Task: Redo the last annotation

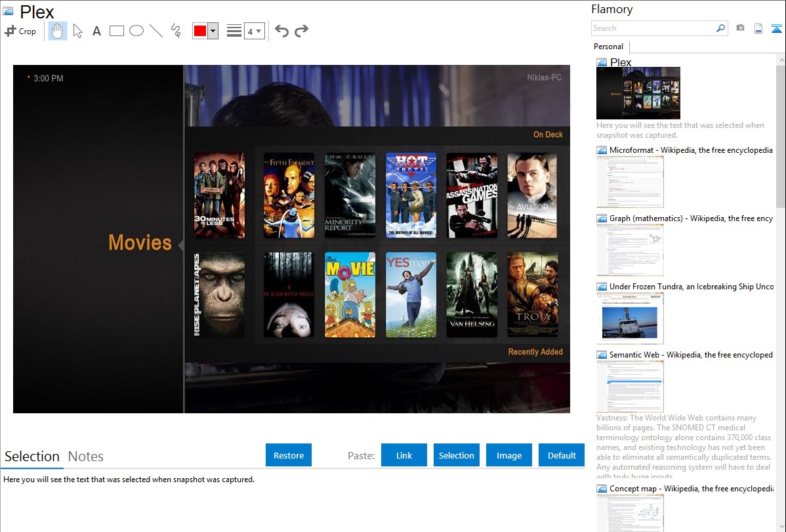Action: point(301,31)
